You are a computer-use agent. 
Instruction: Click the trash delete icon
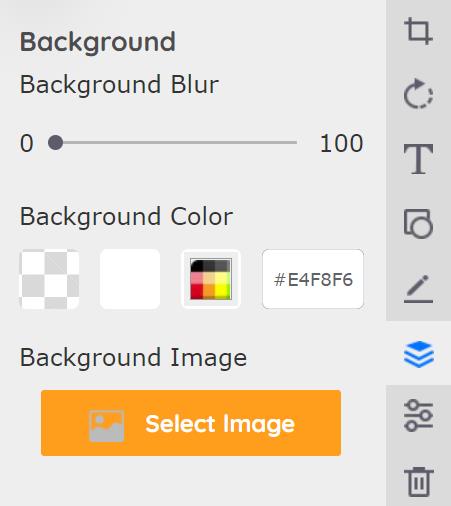(419, 482)
